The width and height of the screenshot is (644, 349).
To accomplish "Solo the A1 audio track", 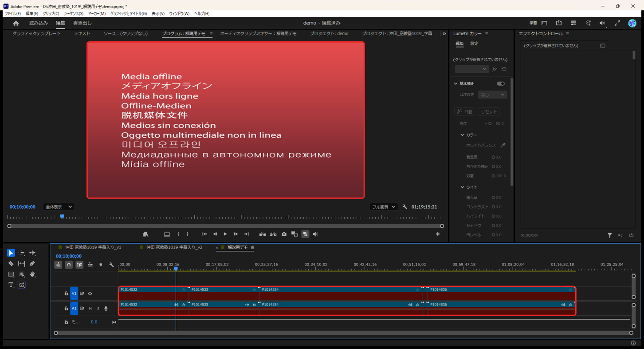I will point(98,309).
